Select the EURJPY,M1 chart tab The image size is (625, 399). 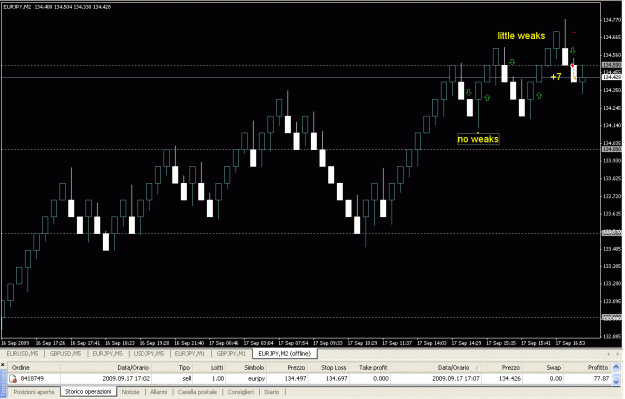click(190, 354)
